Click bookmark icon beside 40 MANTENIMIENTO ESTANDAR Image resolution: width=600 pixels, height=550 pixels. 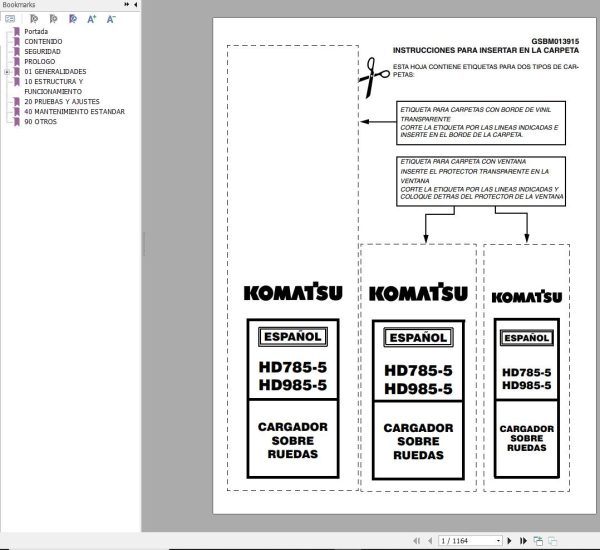pos(16,111)
